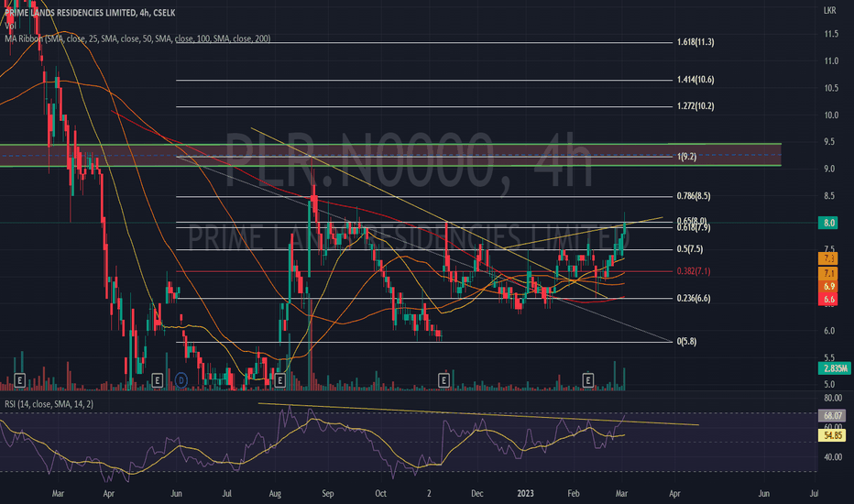Viewport: 854px width, 504px height.
Task: Click the red 0.382(7.1) Fibonacci label
Action: point(694,271)
